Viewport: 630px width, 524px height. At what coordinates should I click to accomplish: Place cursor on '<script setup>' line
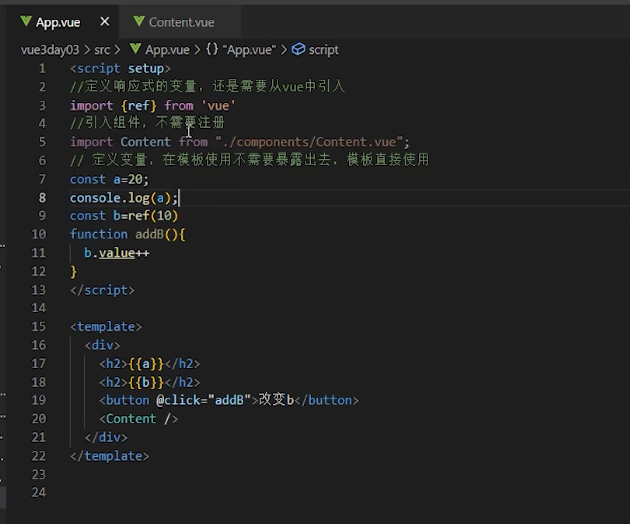pyautogui.click(x=120, y=69)
